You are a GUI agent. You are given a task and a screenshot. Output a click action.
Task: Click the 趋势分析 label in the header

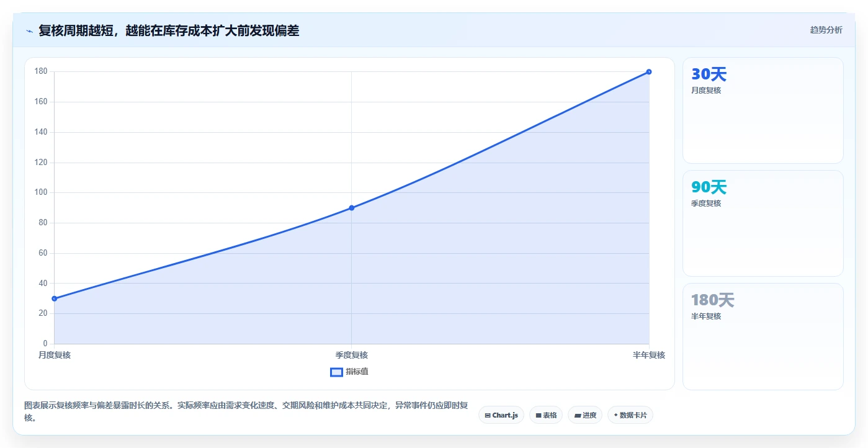tap(826, 30)
